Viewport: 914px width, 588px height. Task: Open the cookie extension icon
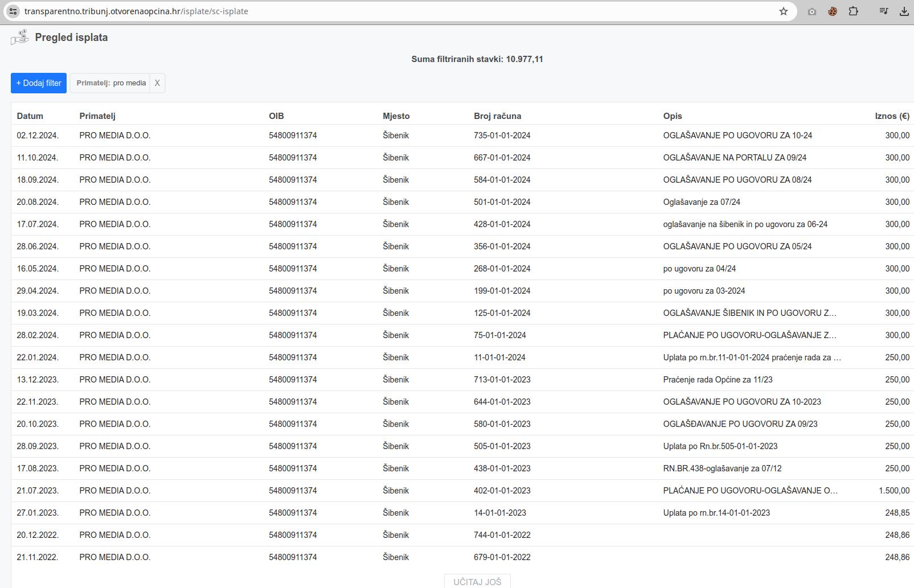pos(833,11)
